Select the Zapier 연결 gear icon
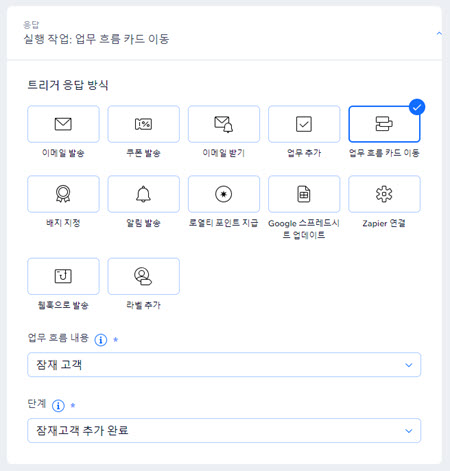 pos(384,194)
